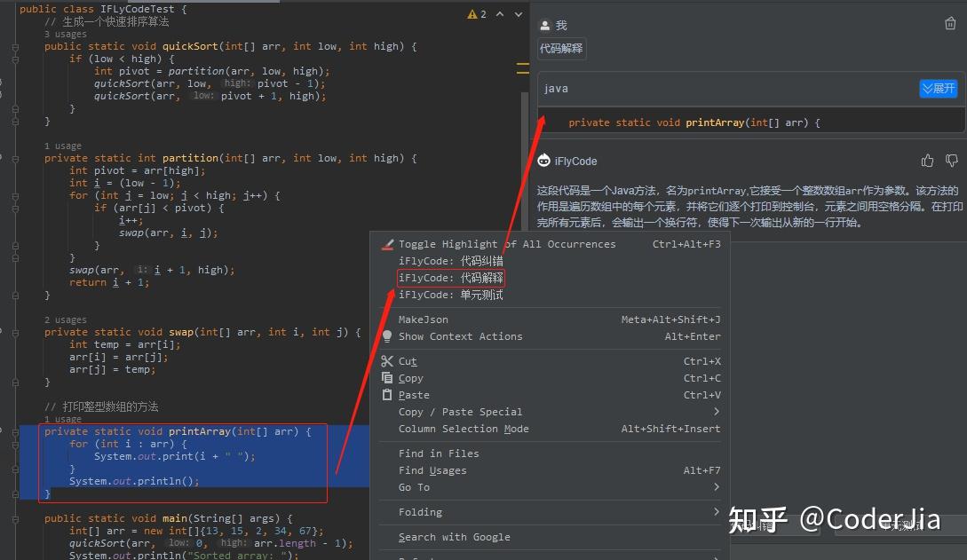Expand the Copy / Paste Special submenu
Viewport: 967px width, 560px height.
[463, 412]
